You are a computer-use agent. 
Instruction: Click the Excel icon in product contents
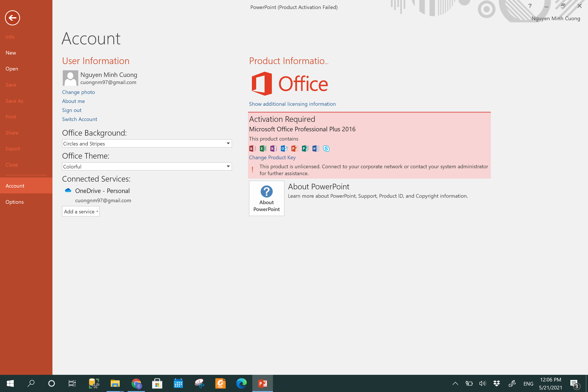coord(263,149)
